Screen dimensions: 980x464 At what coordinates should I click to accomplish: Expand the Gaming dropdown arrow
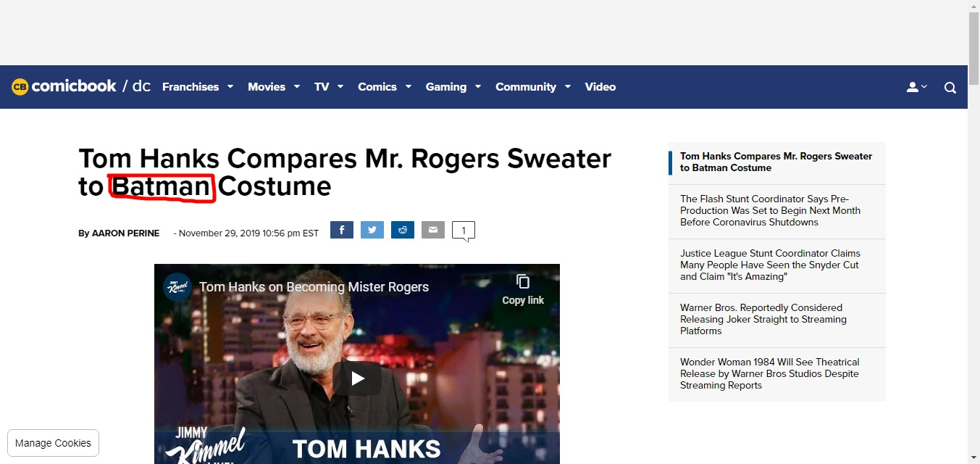point(478,86)
